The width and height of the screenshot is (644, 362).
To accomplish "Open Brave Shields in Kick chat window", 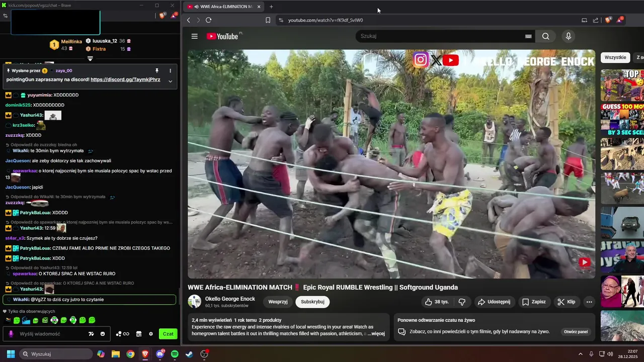I will [162, 16].
